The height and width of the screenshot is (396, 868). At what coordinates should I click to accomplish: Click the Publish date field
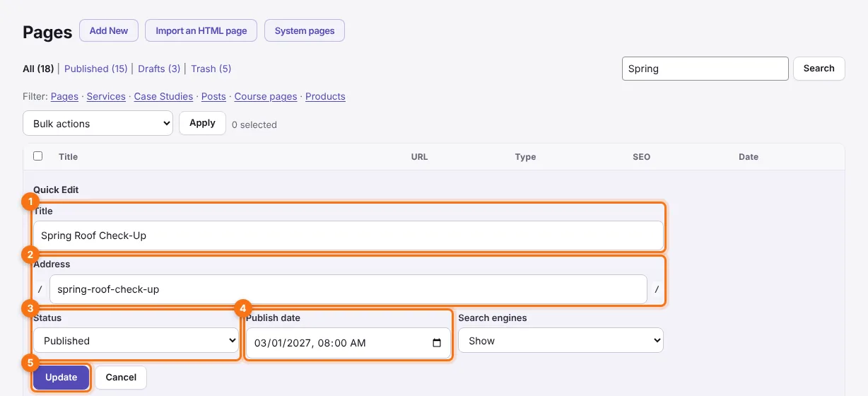(x=348, y=343)
